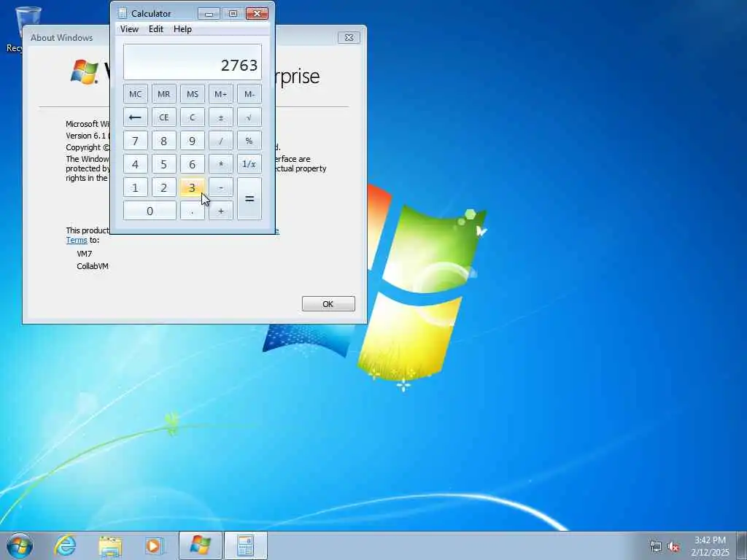Image resolution: width=747 pixels, height=560 pixels.
Task: Open the Help menu in Calculator
Action: click(182, 29)
